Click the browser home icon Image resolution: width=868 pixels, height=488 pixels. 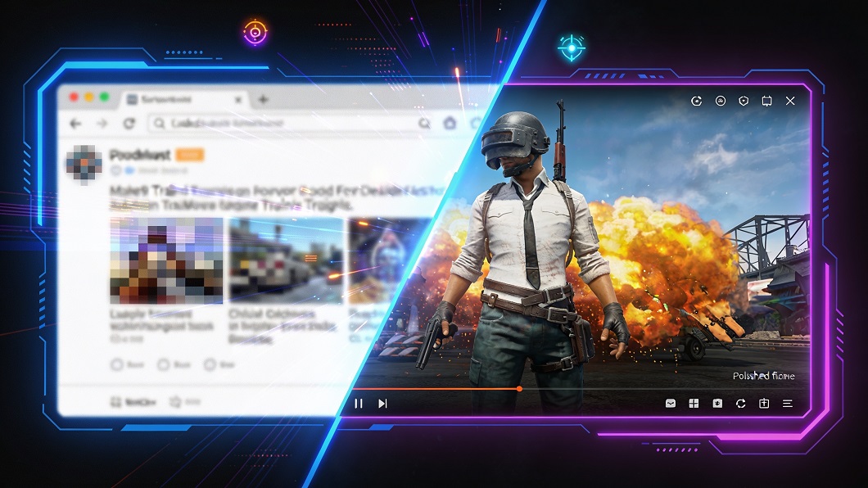(450, 123)
